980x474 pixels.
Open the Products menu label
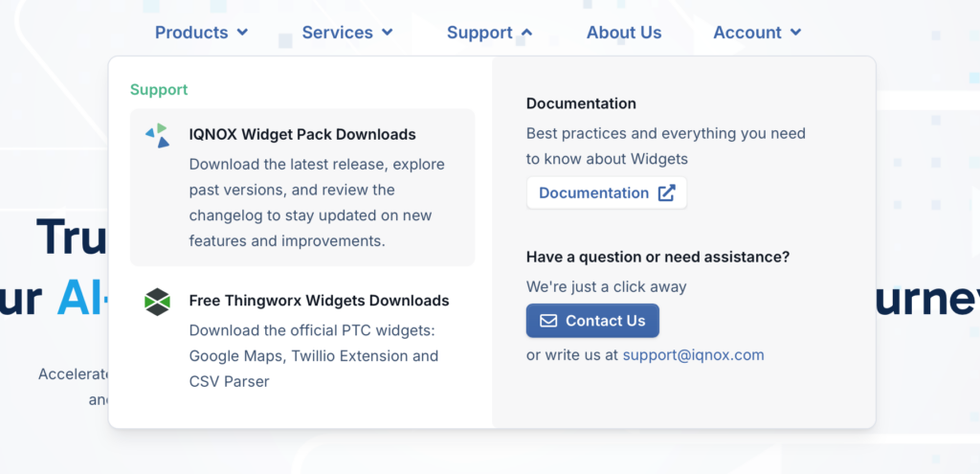(191, 33)
